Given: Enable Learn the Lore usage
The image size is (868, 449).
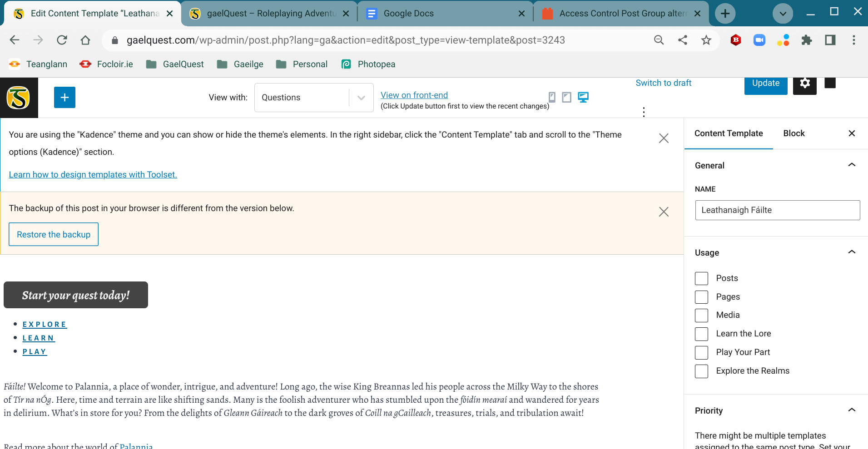Looking at the screenshot, I should point(701,334).
